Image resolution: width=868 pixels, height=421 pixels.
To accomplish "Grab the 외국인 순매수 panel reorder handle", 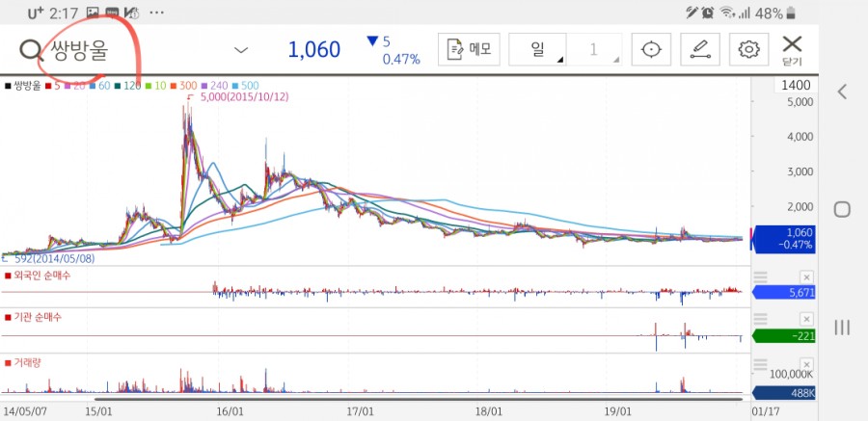I will tap(761, 276).
